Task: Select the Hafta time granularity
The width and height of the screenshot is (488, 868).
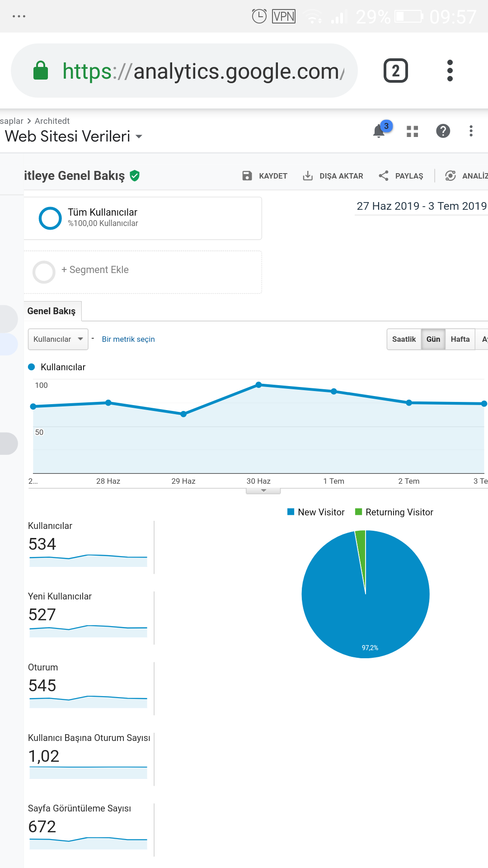Action: (x=460, y=339)
